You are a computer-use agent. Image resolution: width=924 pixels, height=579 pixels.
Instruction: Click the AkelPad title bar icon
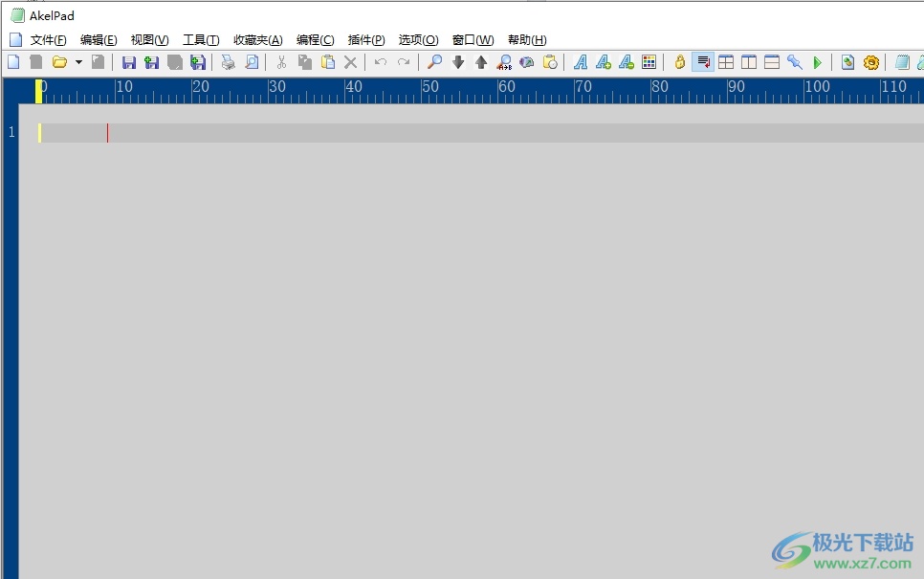[x=17, y=15]
